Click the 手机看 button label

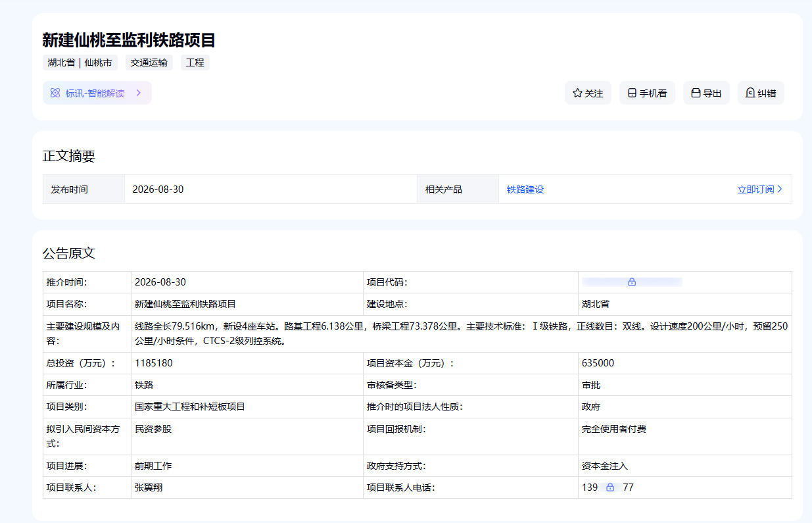[x=654, y=93]
